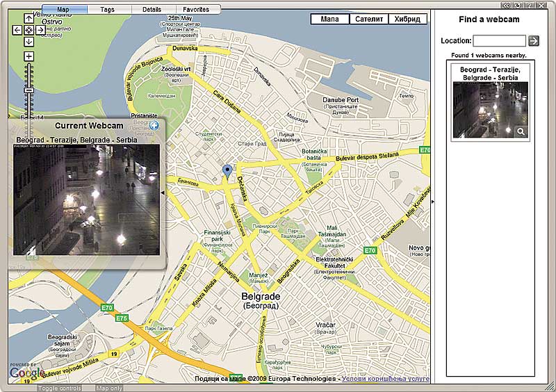Viewport: 556px width, 392px height.
Task: Submit location search with arrow button
Action: click(x=534, y=40)
